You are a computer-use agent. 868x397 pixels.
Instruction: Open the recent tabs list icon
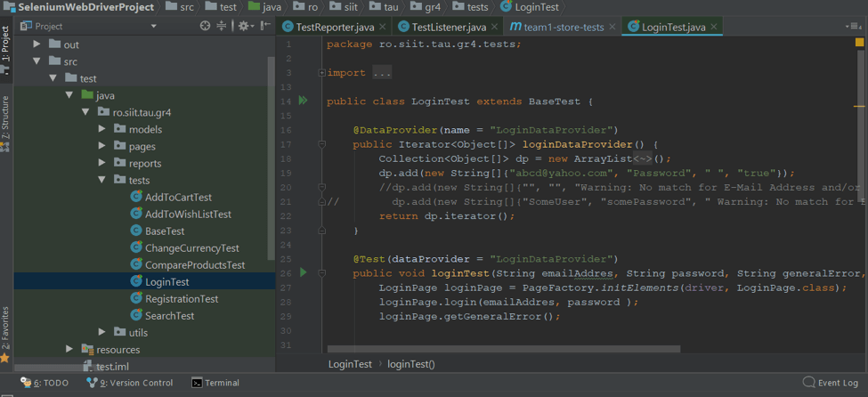(x=855, y=27)
